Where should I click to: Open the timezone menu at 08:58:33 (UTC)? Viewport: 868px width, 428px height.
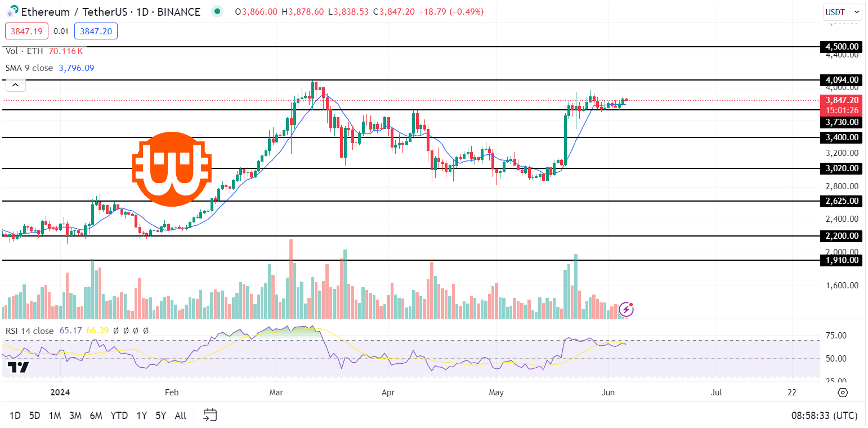coord(824,416)
